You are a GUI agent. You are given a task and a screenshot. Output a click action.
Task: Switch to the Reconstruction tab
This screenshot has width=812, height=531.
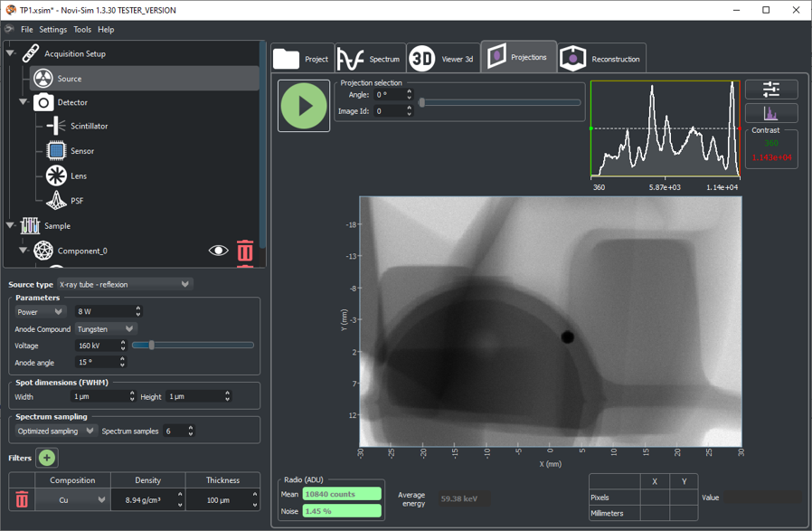pos(602,60)
